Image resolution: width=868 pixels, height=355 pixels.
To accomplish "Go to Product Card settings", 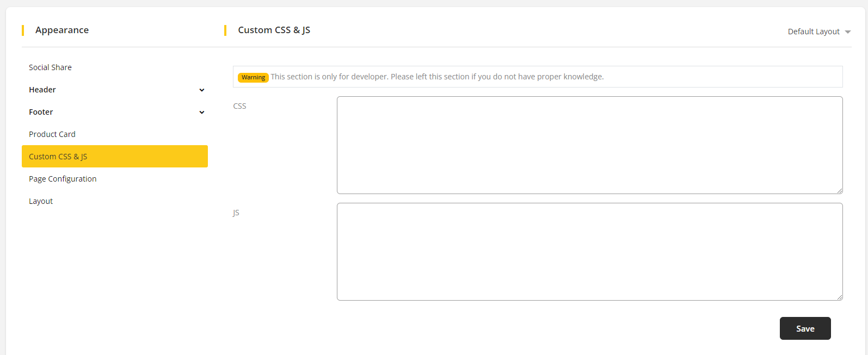I will coord(52,134).
